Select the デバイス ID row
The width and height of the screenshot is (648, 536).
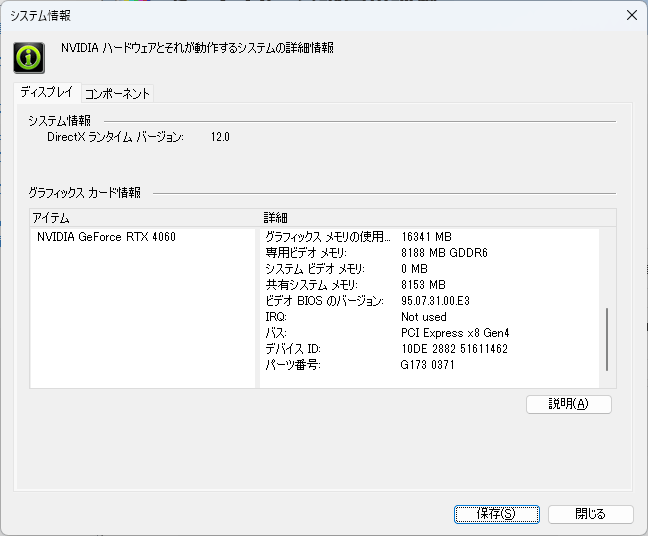click(x=429, y=349)
